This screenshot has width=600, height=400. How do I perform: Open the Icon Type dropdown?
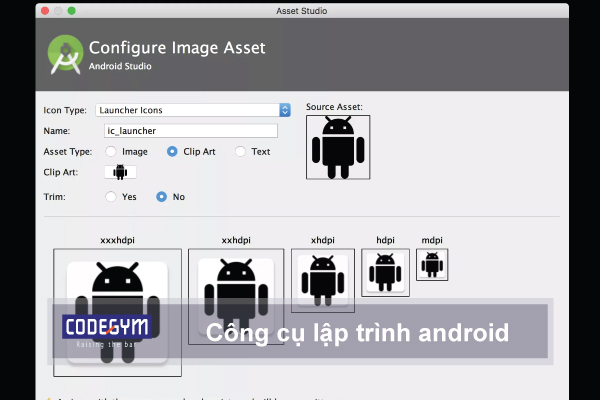190,110
